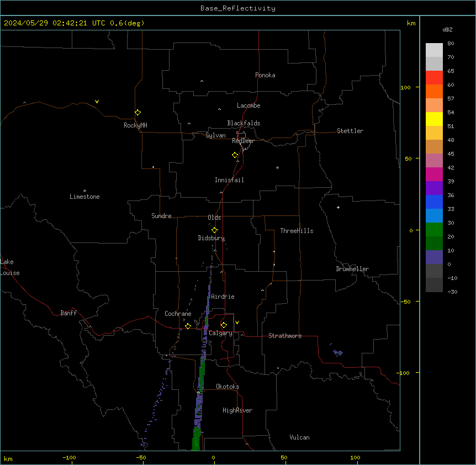This screenshot has height=465, width=476.
Task: Click the Okotoks town label
Action: (228, 387)
